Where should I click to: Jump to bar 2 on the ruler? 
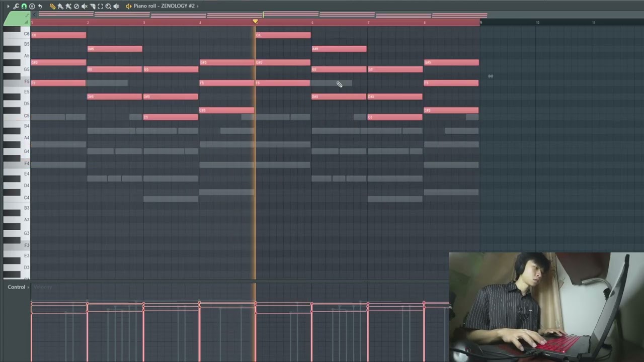(88, 23)
